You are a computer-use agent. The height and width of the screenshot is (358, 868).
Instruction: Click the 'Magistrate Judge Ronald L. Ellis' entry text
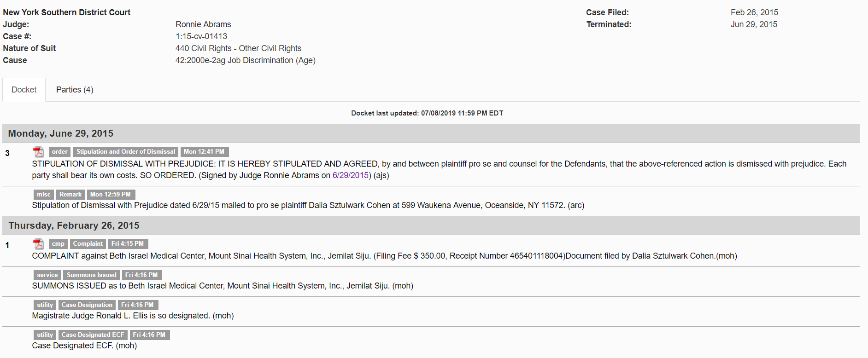133,316
